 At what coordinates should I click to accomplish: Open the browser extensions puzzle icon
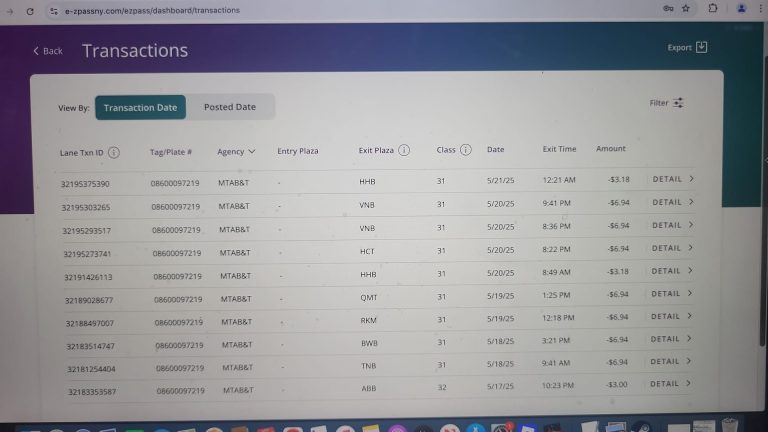click(x=712, y=9)
